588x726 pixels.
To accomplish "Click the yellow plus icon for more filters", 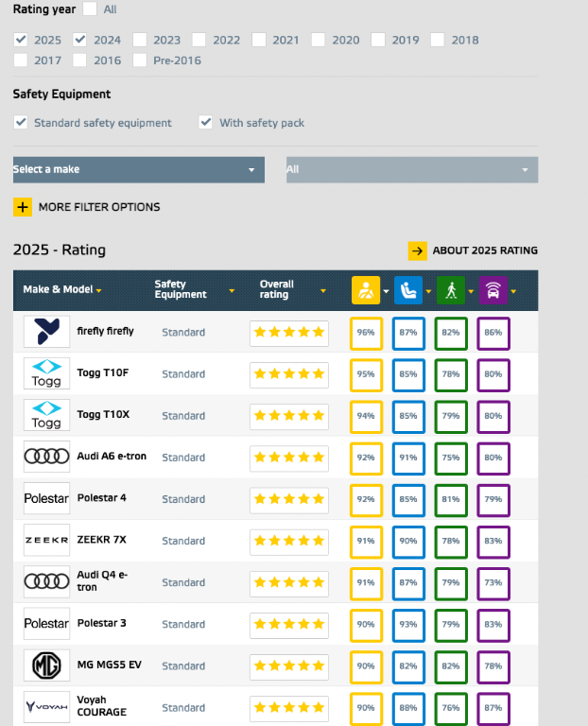I will 23,207.
